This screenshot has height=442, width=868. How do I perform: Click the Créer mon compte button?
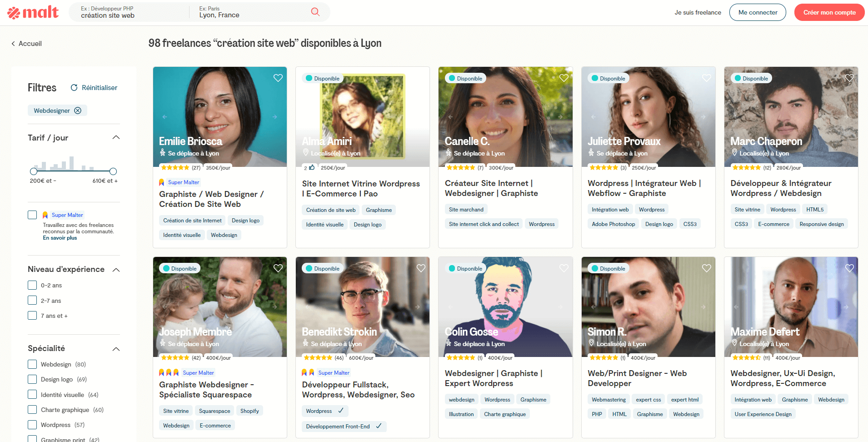coord(829,12)
